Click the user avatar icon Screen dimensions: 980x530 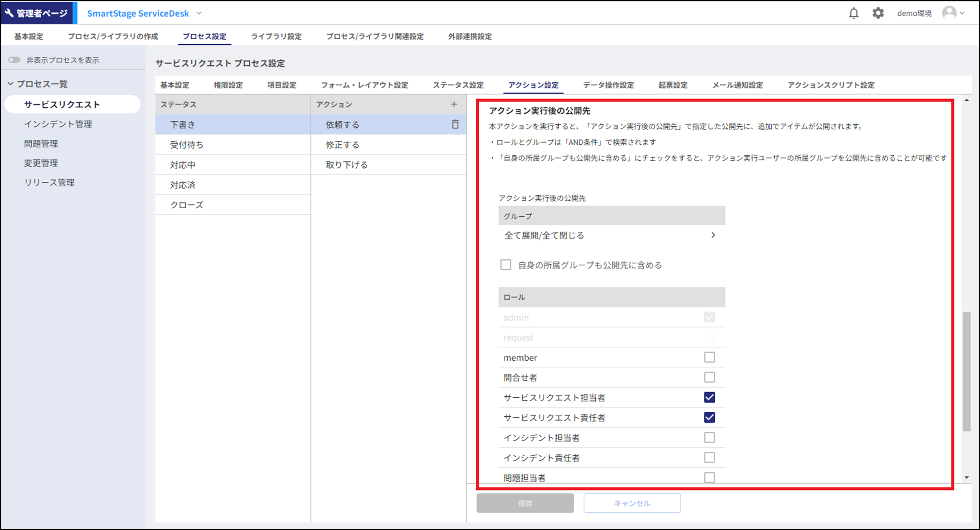click(949, 13)
